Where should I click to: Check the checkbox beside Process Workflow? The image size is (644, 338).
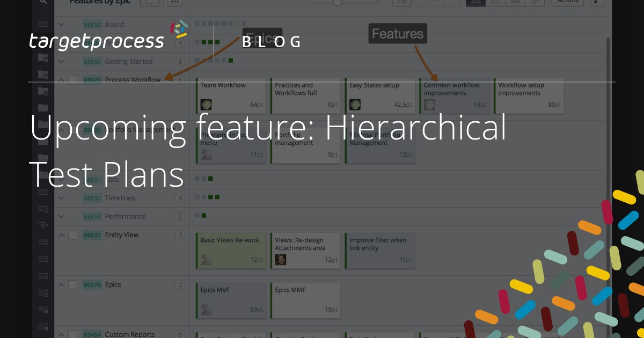pos(72,80)
